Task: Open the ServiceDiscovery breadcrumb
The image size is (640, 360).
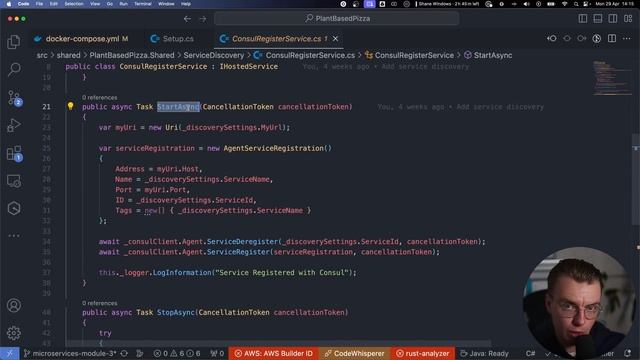Action: [213, 55]
